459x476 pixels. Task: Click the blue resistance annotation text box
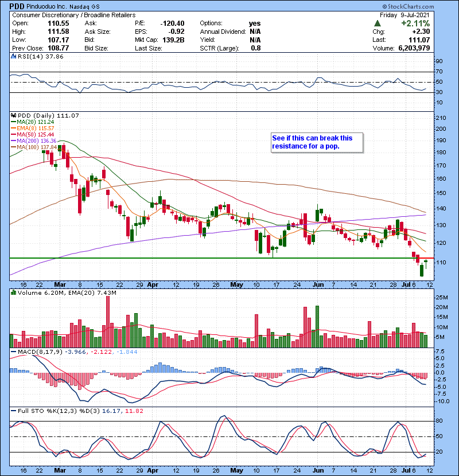tap(317, 142)
